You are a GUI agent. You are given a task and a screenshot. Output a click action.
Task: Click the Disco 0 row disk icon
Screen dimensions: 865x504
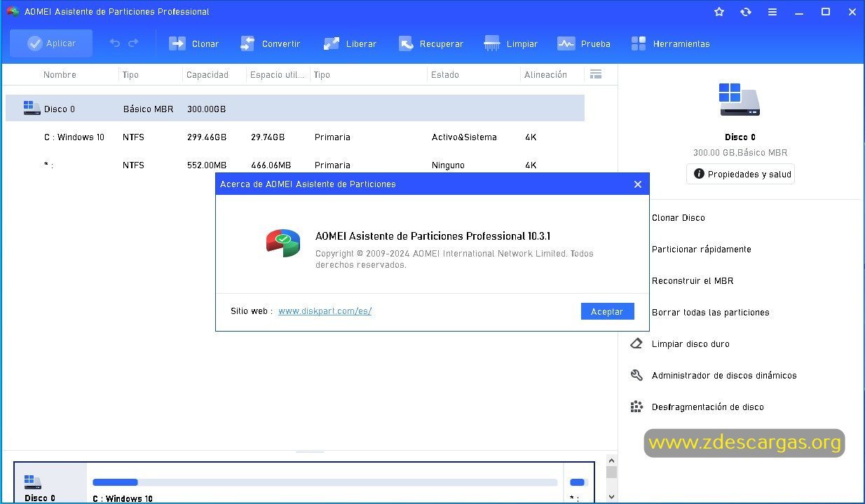(x=32, y=108)
